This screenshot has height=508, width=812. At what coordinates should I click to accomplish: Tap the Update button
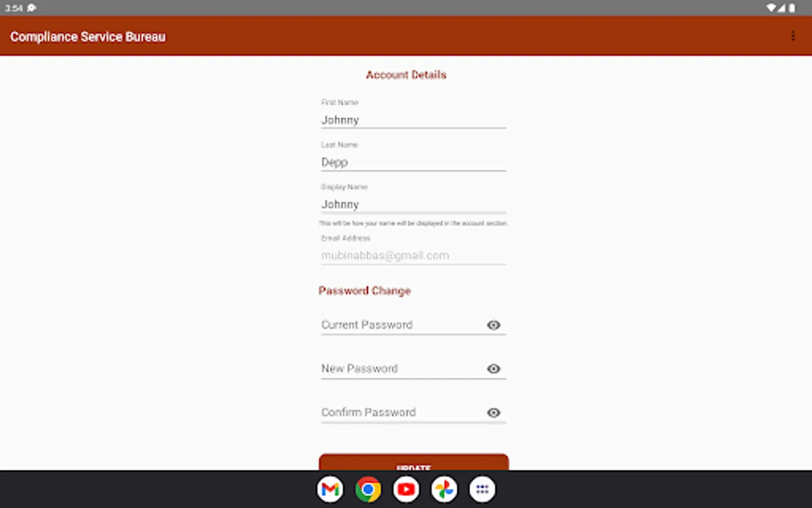coord(413,462)
